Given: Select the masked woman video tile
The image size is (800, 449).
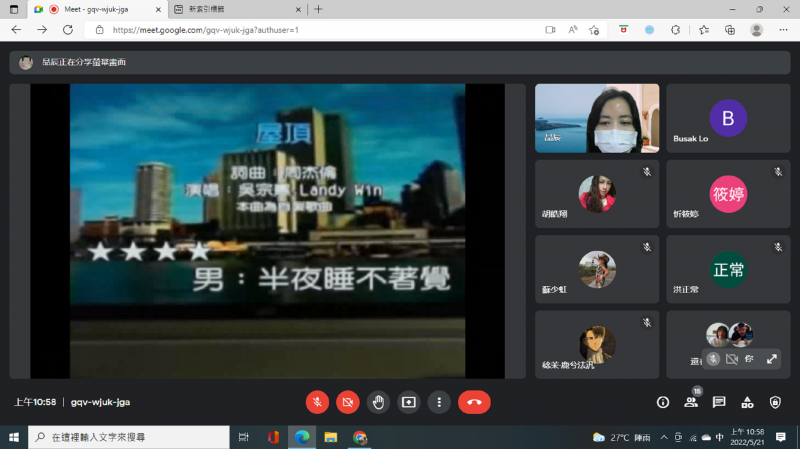Looking at the screenshot, I should (x=597, y=118).
